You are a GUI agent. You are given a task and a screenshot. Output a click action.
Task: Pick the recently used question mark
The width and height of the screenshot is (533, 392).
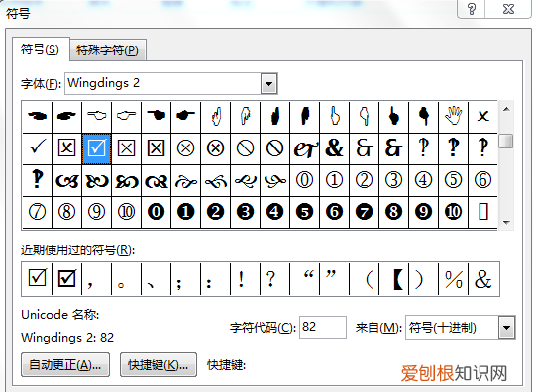pos(274,279)
